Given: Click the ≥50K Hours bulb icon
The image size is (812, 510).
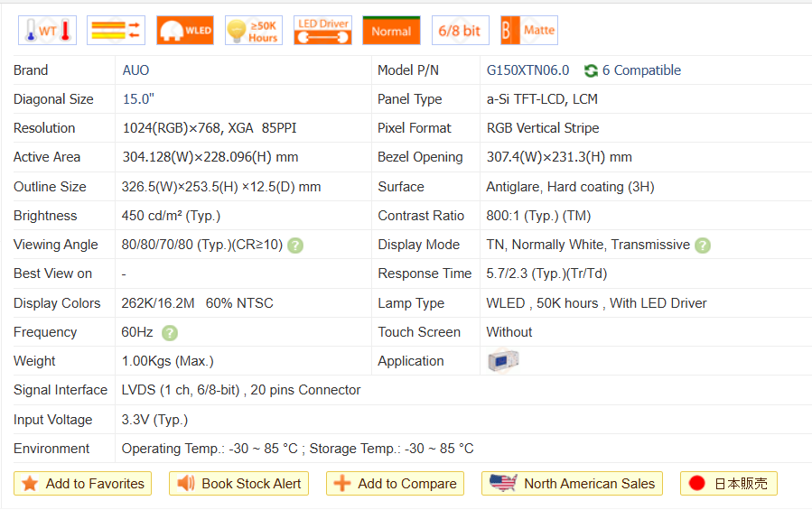Looking at the screenshot, I should [x=253, y=31].
